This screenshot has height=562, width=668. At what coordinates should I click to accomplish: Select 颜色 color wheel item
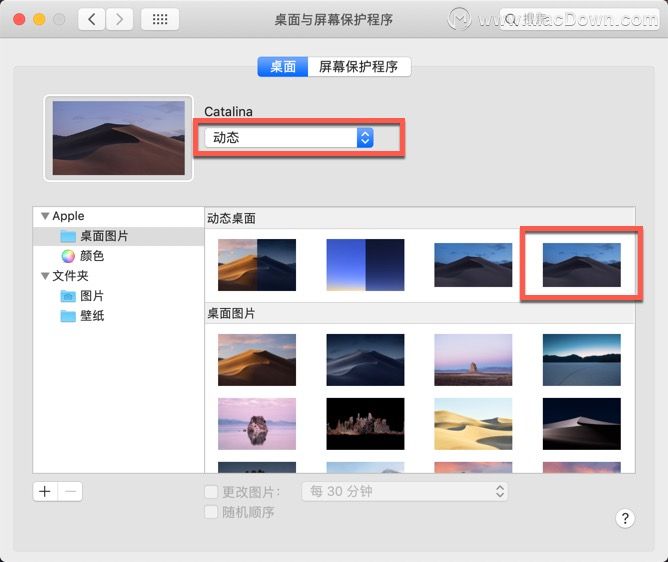[83, 256]
